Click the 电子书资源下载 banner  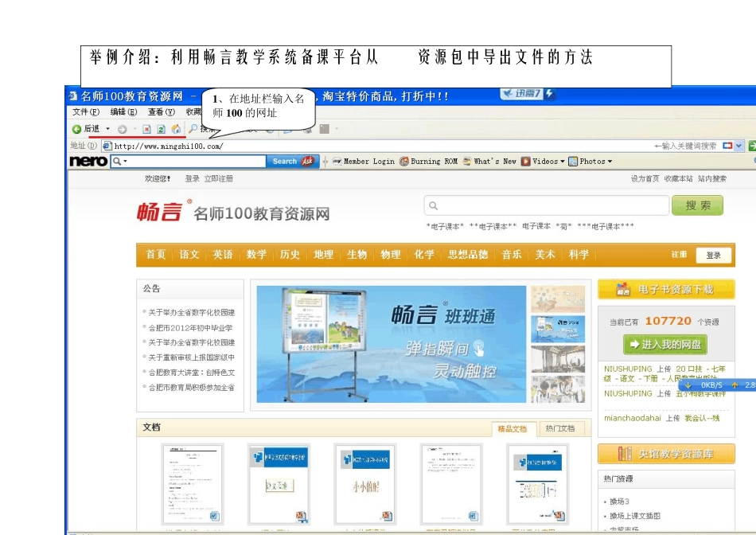coord(666,290)
